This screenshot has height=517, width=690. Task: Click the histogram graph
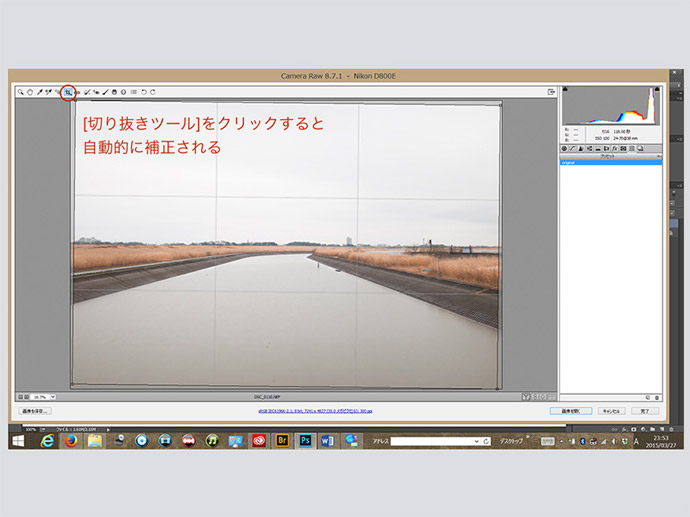click(x=611, y=106)
